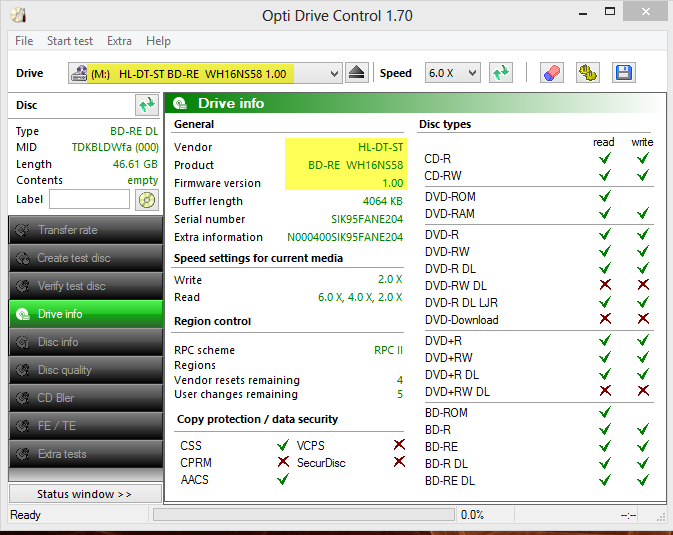This screenshot has width=673, height=535.
Task: Click the Product BD-RE WH16NS58 value
Action: (355, 165)
